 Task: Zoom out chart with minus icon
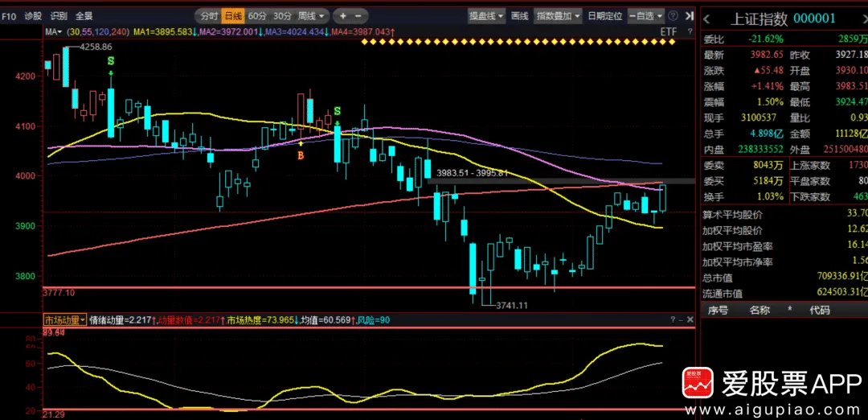tap(358, 16)
